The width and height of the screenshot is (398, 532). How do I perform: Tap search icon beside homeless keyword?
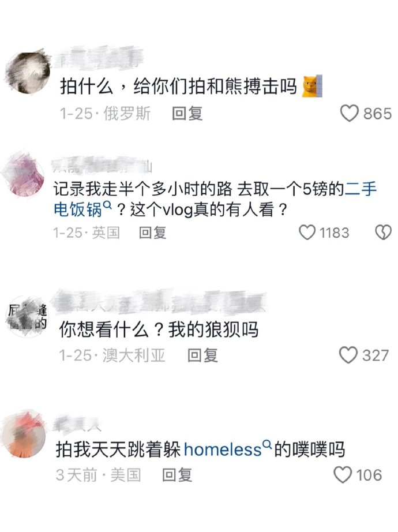(268, 444)
